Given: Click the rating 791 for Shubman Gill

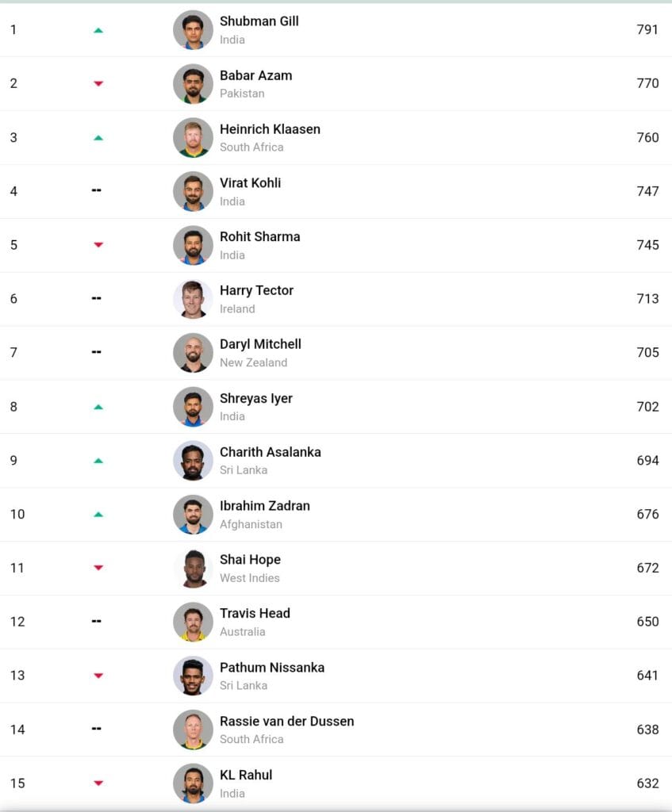Looking at the screenshot, I should (647, 29).
